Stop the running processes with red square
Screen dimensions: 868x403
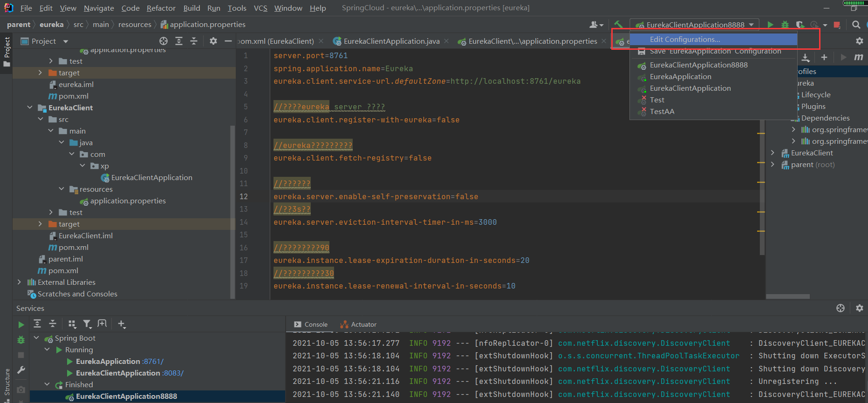837,25
